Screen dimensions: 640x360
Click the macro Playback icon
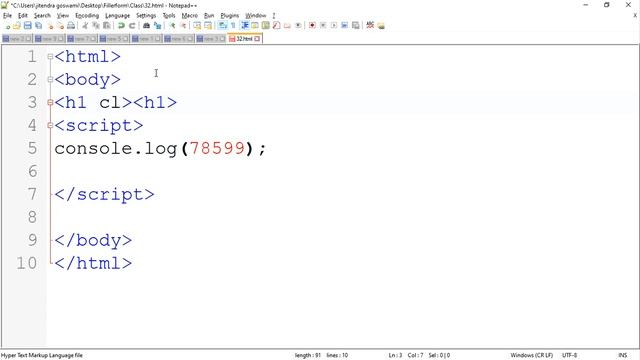tap(334, 26)
